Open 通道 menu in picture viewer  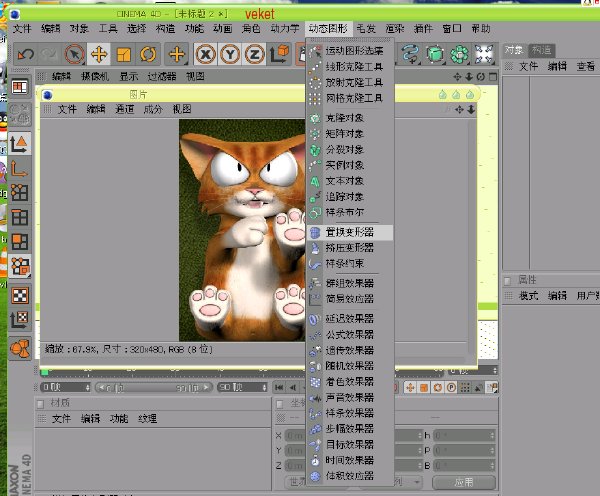(124, 109)
